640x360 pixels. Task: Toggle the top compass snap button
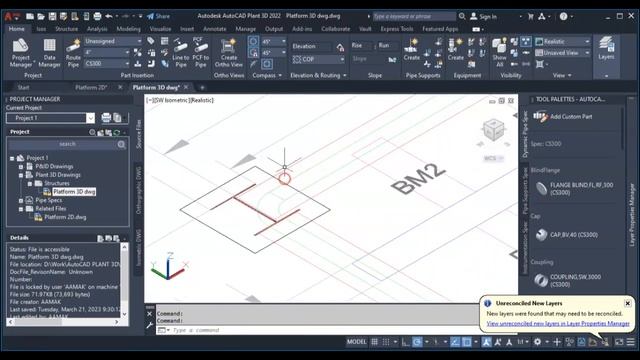click(x=253, y=42)
